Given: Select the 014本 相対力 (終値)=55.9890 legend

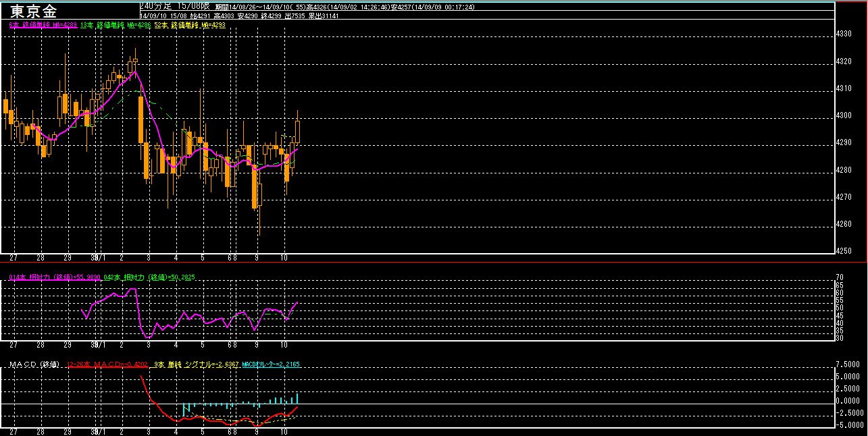Looking at the screenshot, I should [x=55, y=277].
